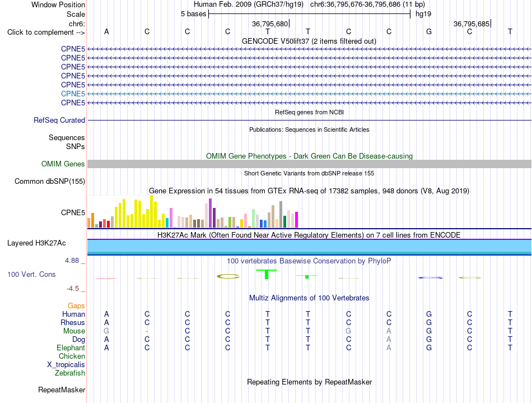Open 'Short Genetic Variants from dbSNP release 155'
Screen dimensions: 532x403
(309, 173)
